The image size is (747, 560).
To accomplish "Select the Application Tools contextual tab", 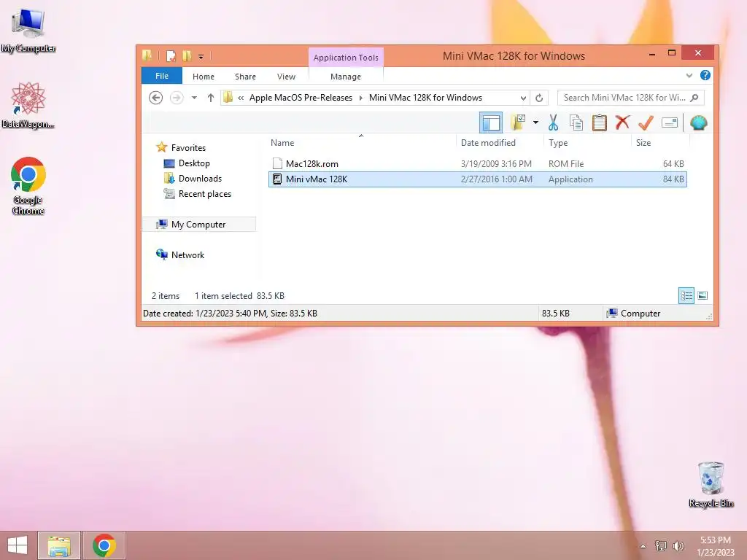I will point(346,57).
